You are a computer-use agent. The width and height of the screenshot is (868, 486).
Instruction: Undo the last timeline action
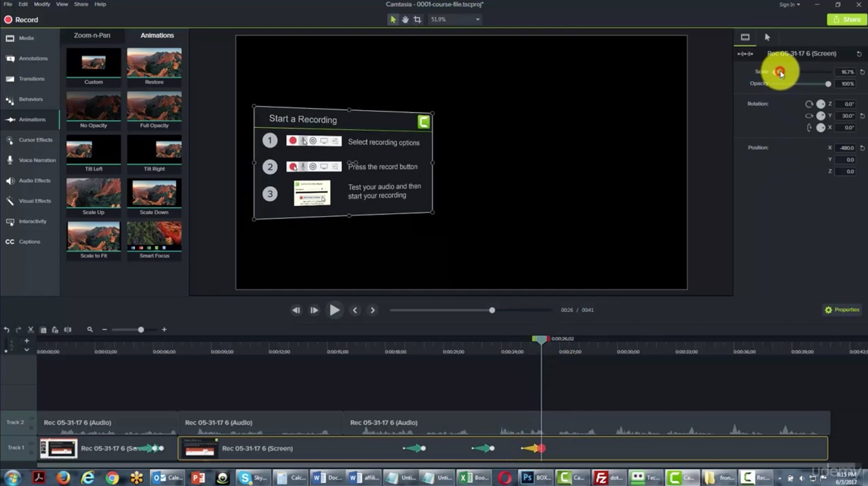tap(7, 330)
